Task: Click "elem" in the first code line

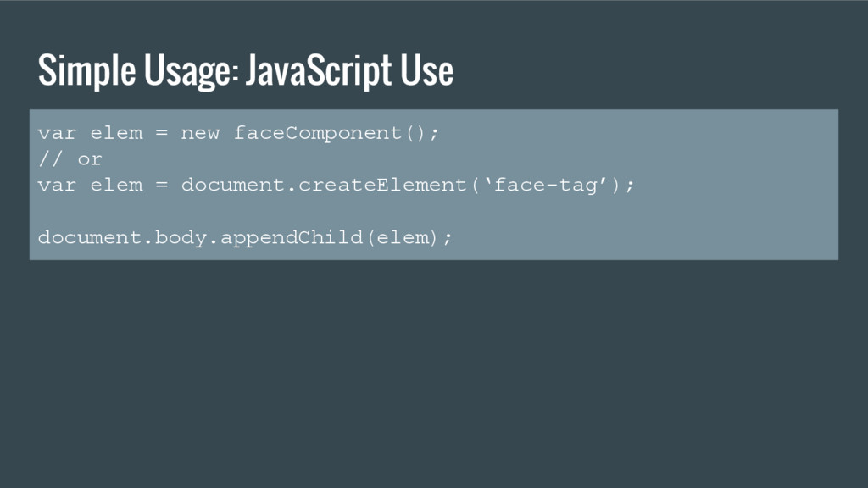Action: click(x=116, y=133)
